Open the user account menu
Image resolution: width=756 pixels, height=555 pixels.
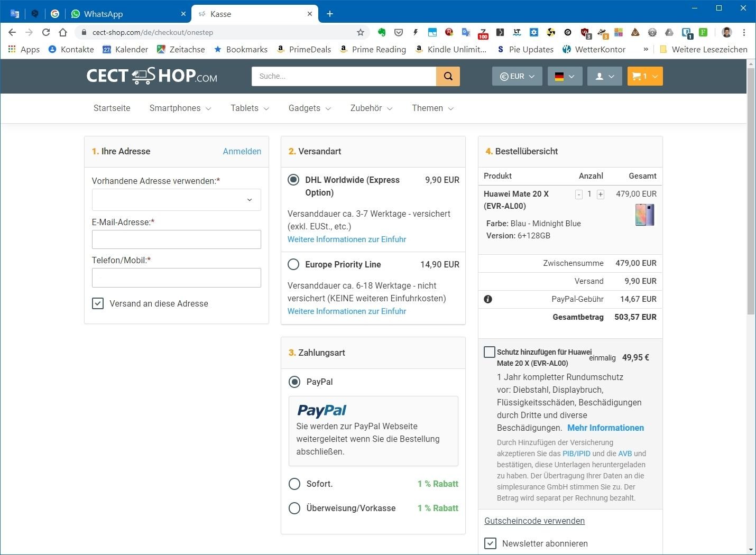605,76
